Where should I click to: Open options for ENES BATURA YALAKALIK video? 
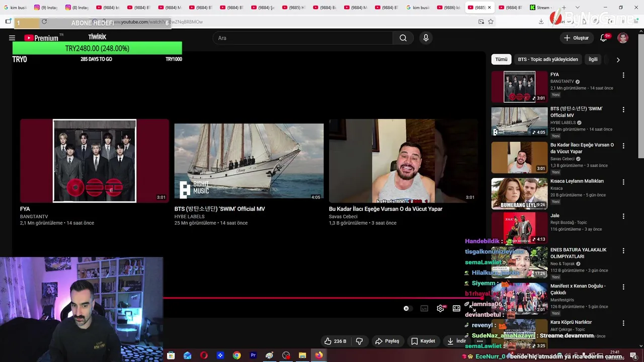coord(623,250)
